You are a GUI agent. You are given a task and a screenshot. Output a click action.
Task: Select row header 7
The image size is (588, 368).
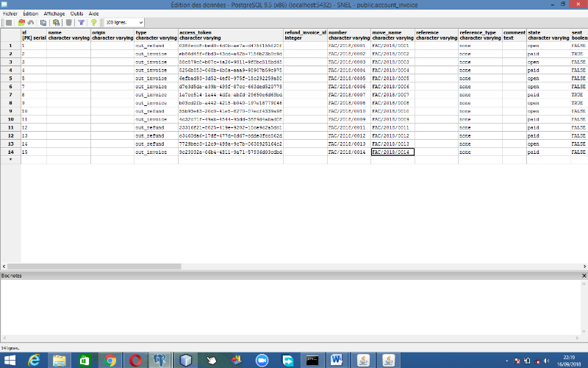tap(10, 95)
